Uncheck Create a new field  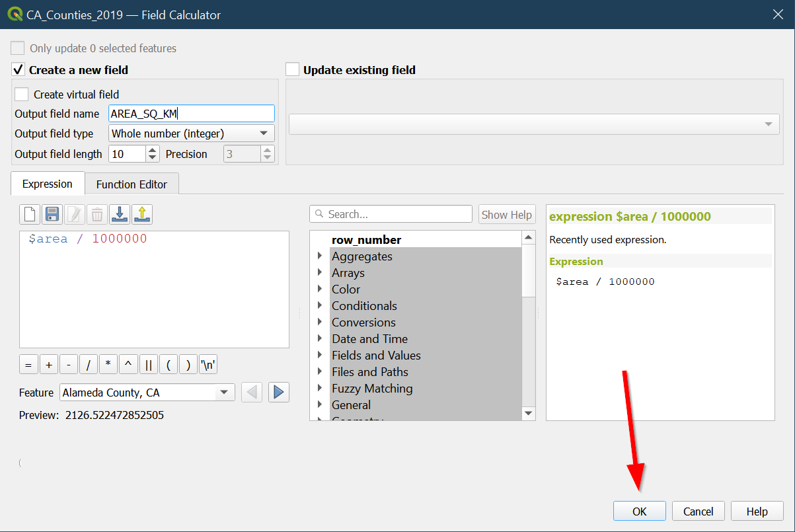point(19,70)
